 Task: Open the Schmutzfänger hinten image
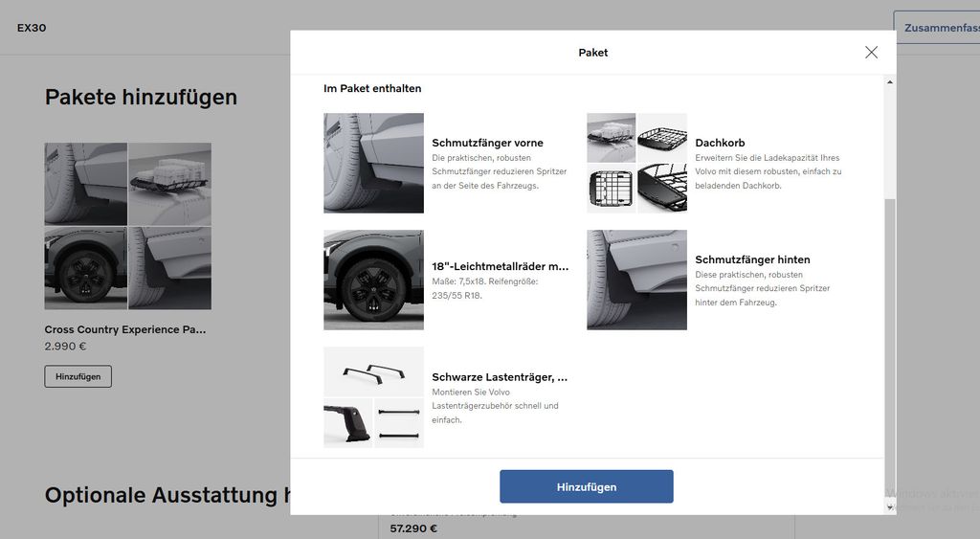tap(636, 280)
